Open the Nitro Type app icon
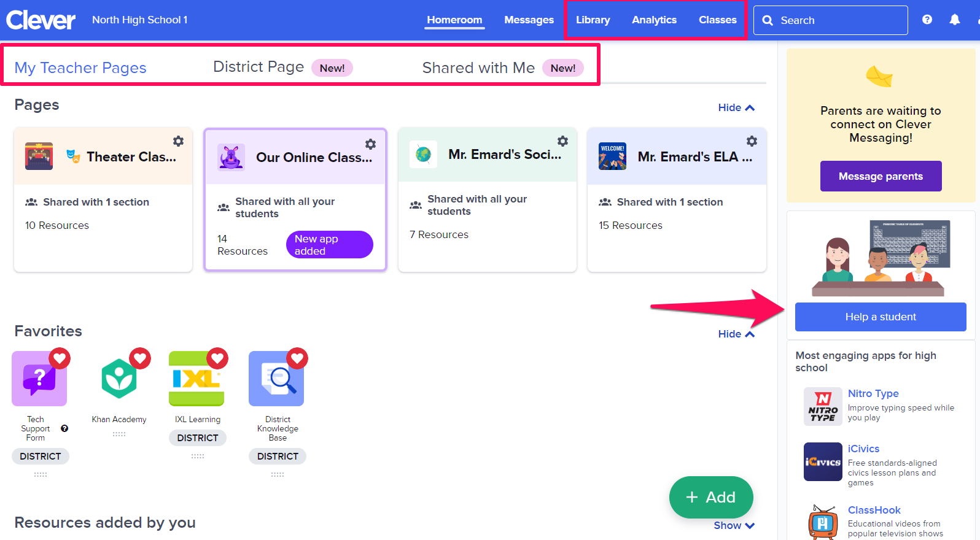 [823, 406]
